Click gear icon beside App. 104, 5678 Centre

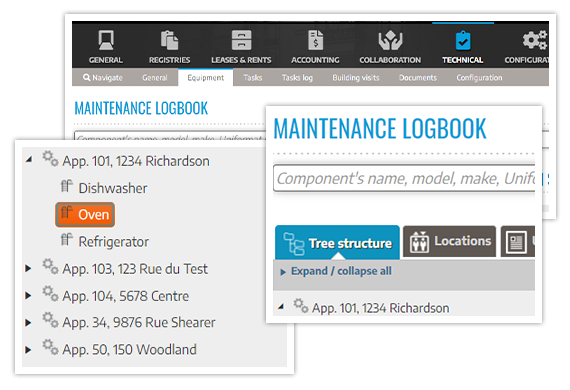coord(50,293)
